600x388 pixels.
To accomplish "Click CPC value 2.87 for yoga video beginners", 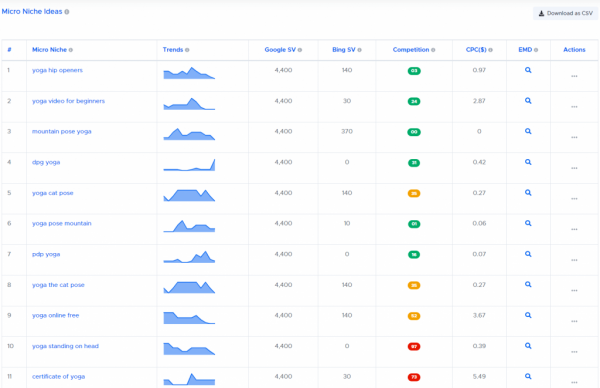I will [479, 101].
